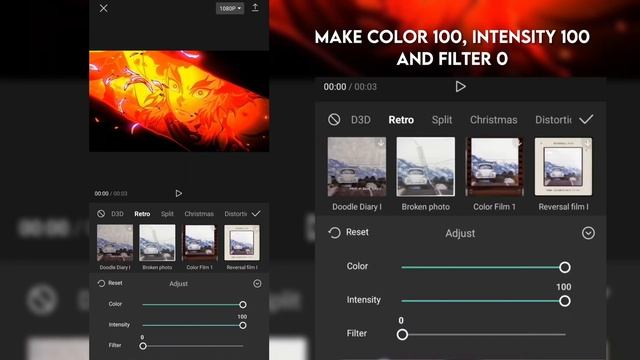This screenshot has width=640, height=360.
Task: Collapse the enlarged Adjust panel with the chevron
Action: pyautogui.click(x=588, y=233)
